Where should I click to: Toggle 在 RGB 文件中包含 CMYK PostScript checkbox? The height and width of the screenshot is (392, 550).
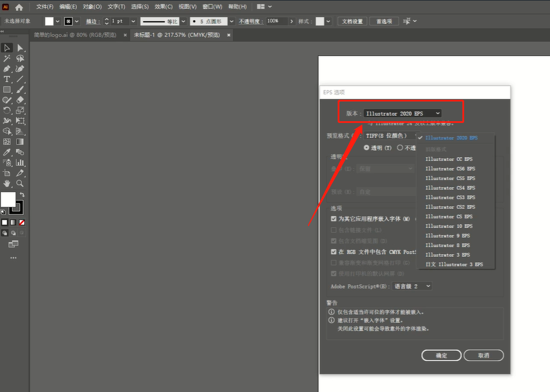[334, 252]
